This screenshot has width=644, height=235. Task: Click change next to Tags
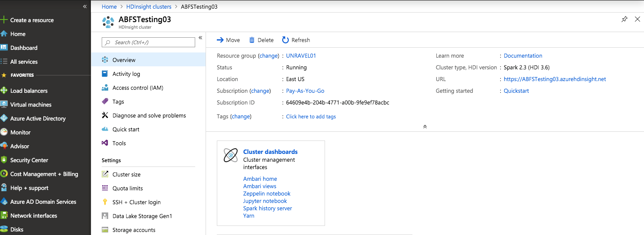(241, 116)
